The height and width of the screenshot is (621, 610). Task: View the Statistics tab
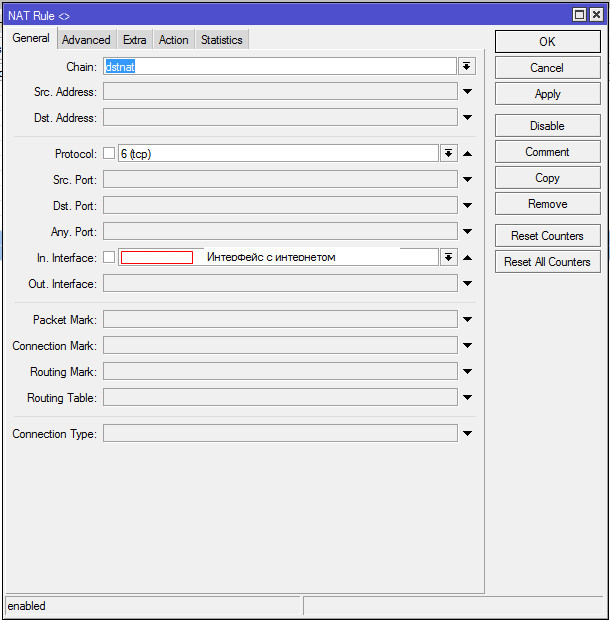tap(222, 40)
